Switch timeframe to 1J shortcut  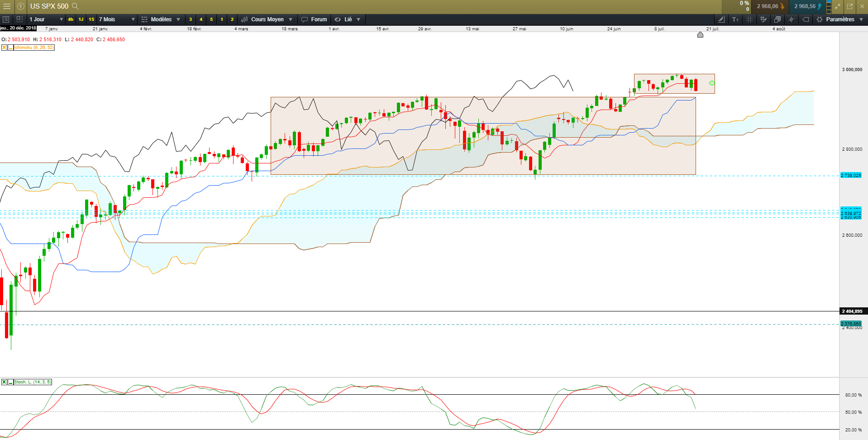(81, 19)
